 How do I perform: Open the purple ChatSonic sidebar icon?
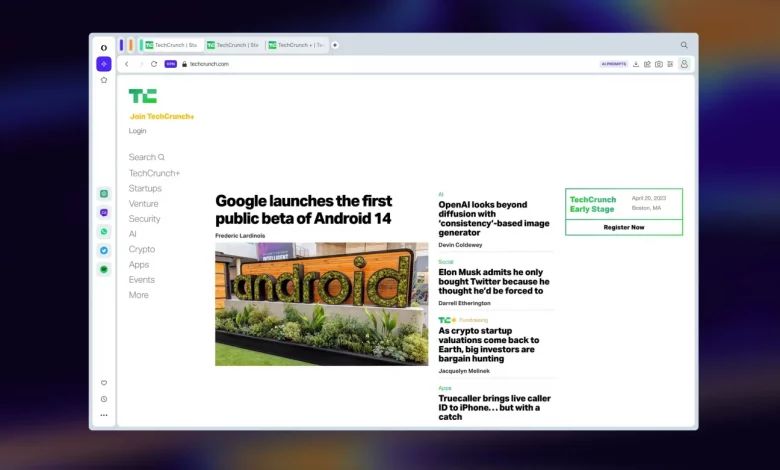click(x=103, y=212)
